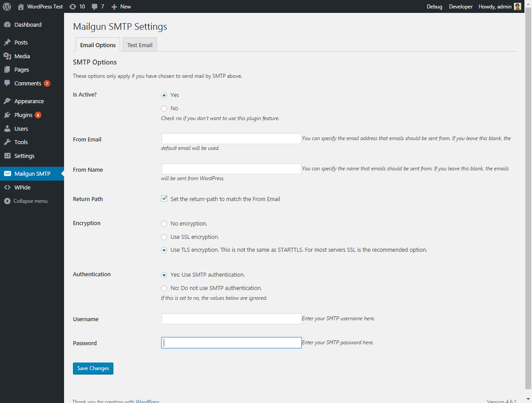532x403 pixels.
Task: Click the Tools wrench icon
Action: [x=7, y=142]
